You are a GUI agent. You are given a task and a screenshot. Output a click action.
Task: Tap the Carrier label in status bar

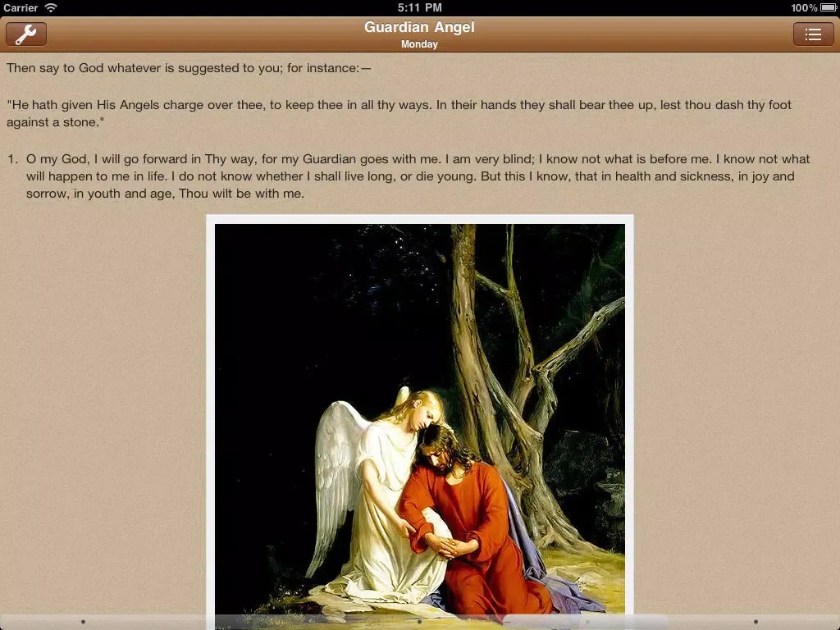coord(21,7)
